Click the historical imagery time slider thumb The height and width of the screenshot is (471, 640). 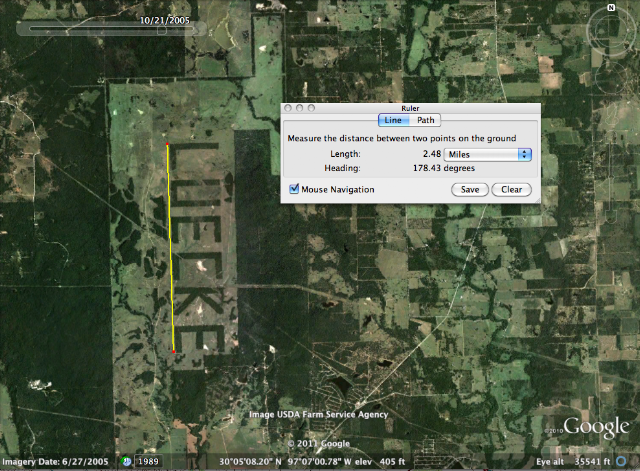162,29
